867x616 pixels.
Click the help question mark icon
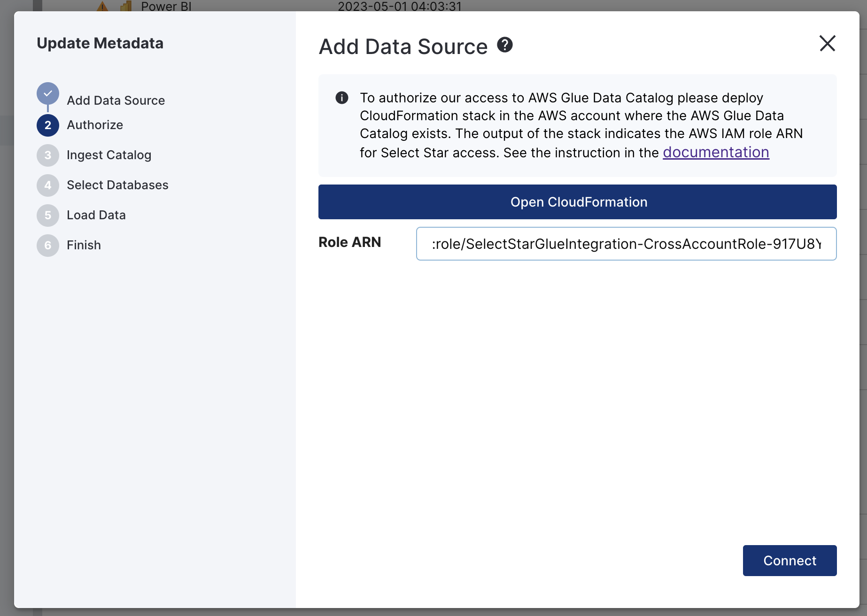(505, 45)
